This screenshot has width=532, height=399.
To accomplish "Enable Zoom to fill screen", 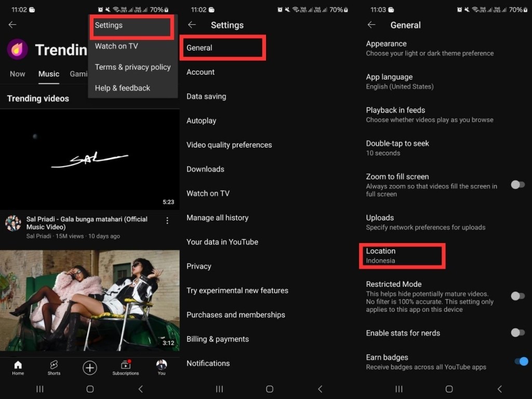I will pos(518,183).
